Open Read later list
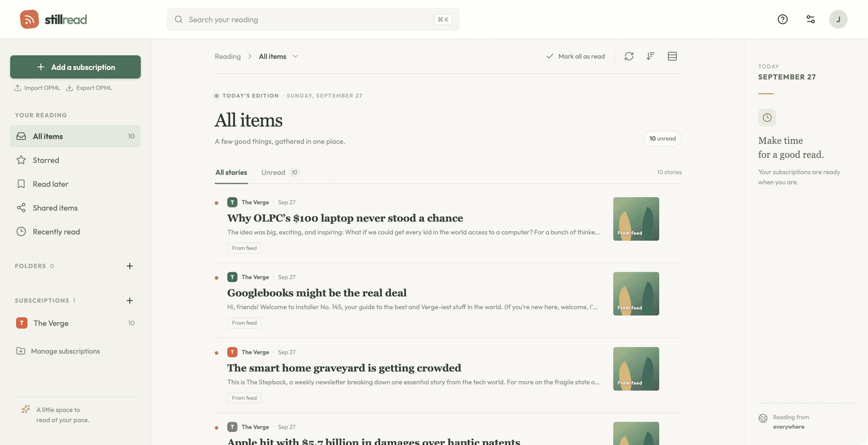 tap(75, 184)
